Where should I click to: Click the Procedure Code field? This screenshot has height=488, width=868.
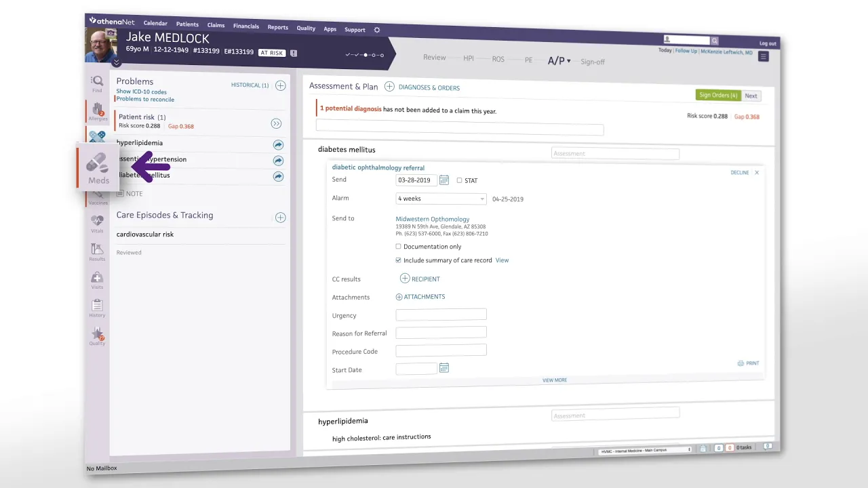point(441,350)
